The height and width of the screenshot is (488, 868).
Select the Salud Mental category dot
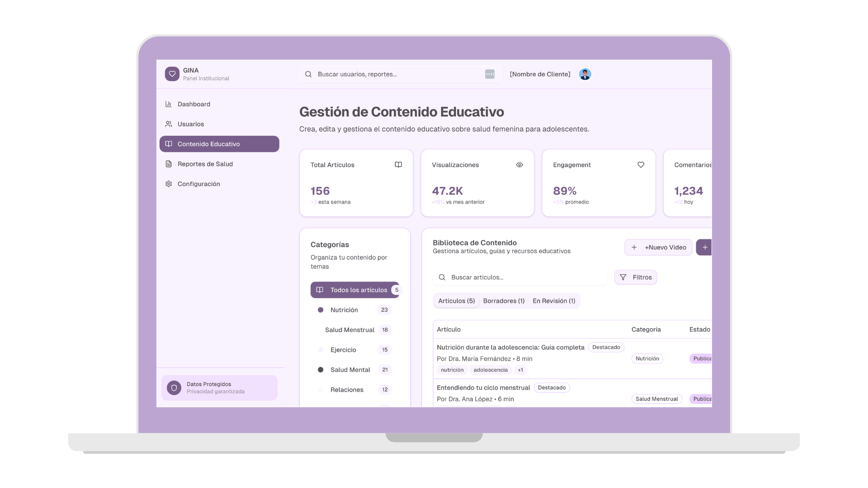[x=321, y=370]
